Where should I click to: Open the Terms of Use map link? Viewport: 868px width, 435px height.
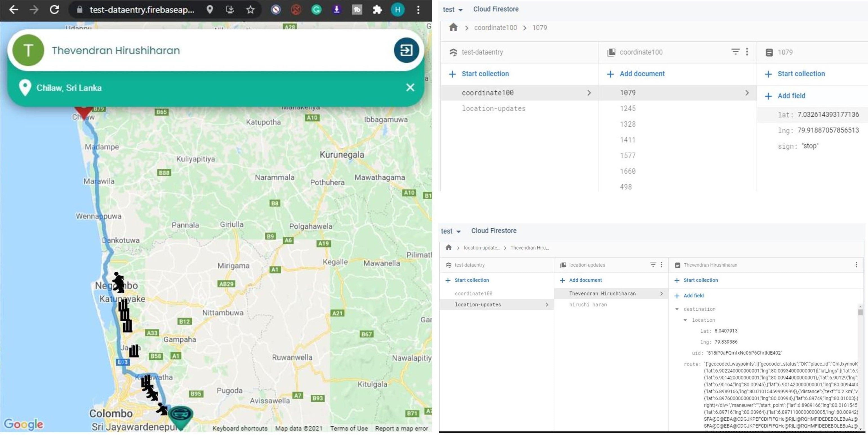tap(349, 428)
